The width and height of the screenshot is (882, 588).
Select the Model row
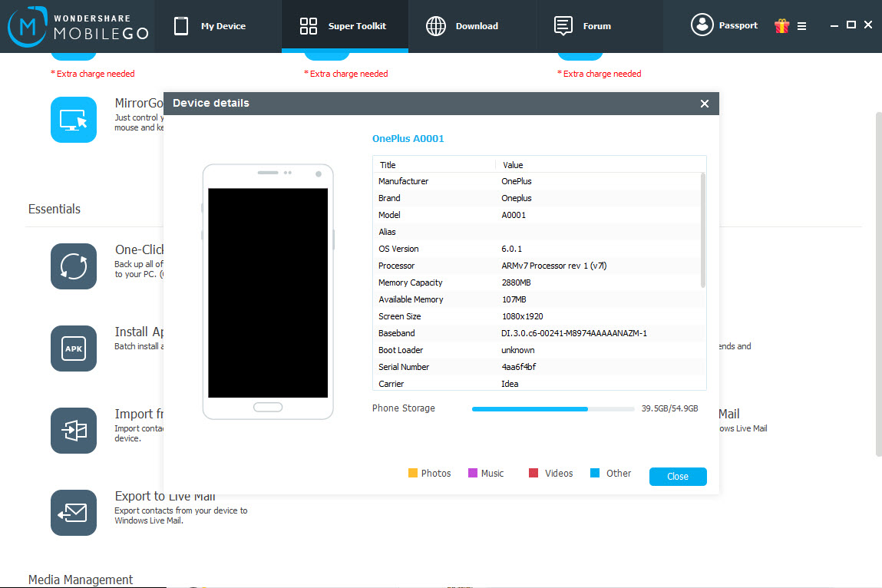(x=537, y=215)
